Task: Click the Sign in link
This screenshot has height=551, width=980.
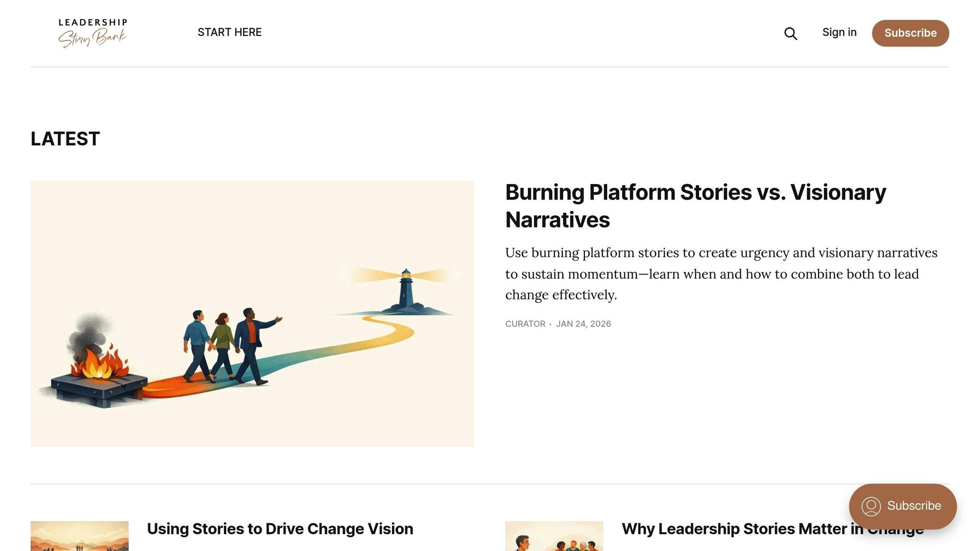Action: 839,32
